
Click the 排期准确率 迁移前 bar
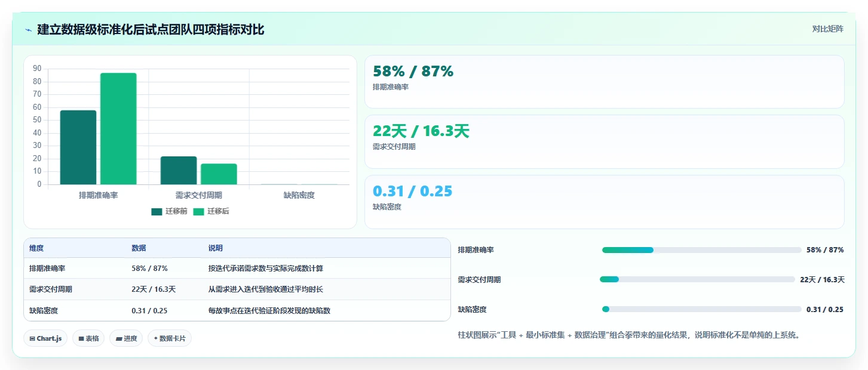pos(78,147)
